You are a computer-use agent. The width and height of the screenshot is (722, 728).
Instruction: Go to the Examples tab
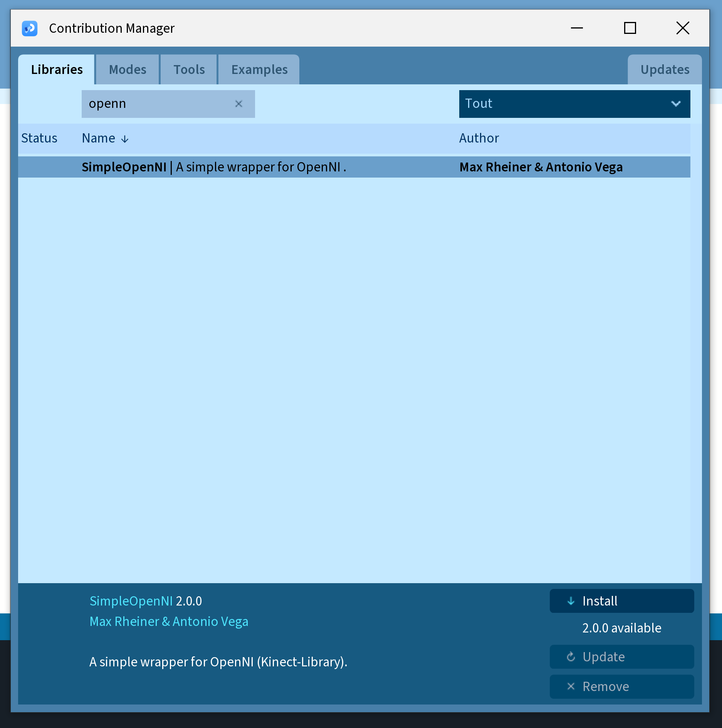click(x=259, y=70)
